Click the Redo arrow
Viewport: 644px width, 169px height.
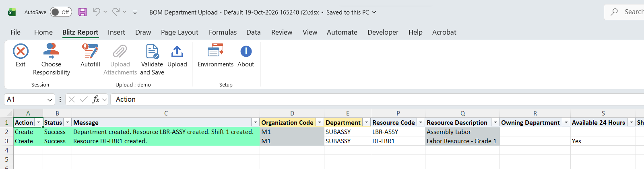pos(116,12)
